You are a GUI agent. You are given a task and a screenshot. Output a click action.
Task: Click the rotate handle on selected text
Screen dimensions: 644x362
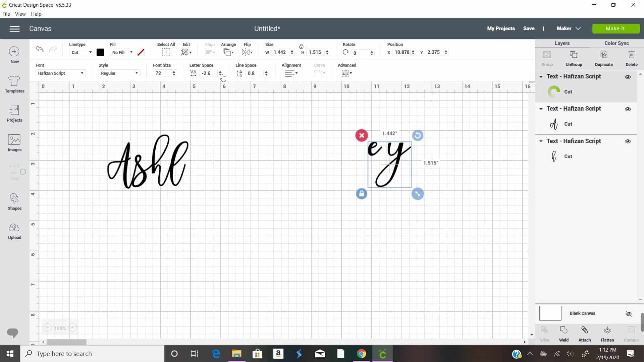pos(418,135)
